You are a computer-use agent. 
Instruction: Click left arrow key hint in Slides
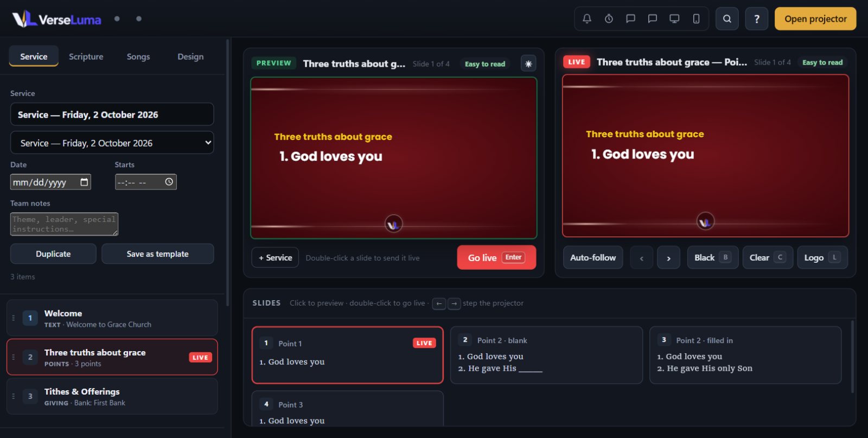click(x=439, y=303)
